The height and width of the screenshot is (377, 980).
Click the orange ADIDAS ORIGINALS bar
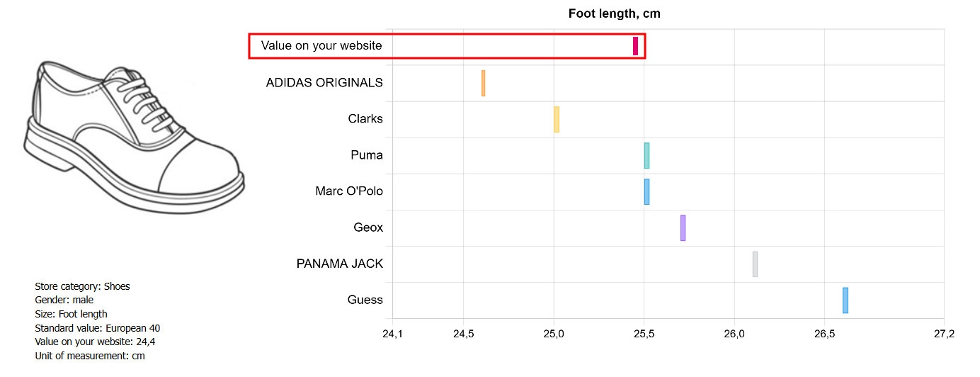pos(484,83)
